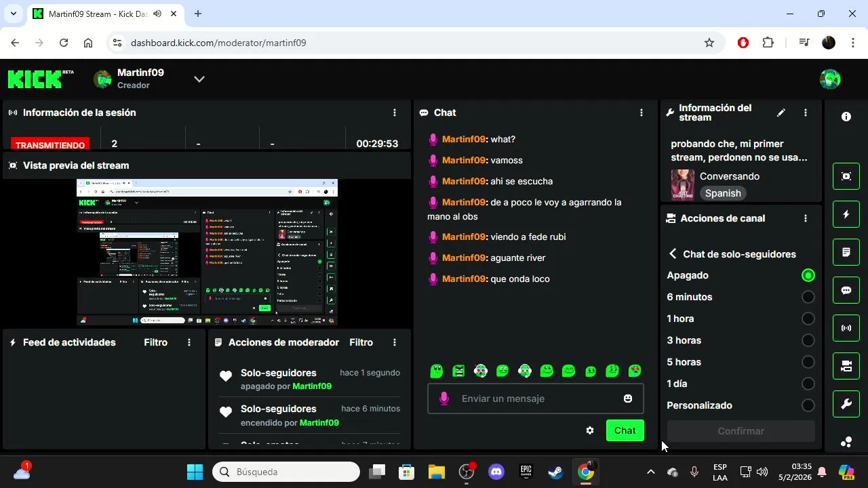Open Chat panel three-dot menu
Screen dimensions: 868x488
642,113
